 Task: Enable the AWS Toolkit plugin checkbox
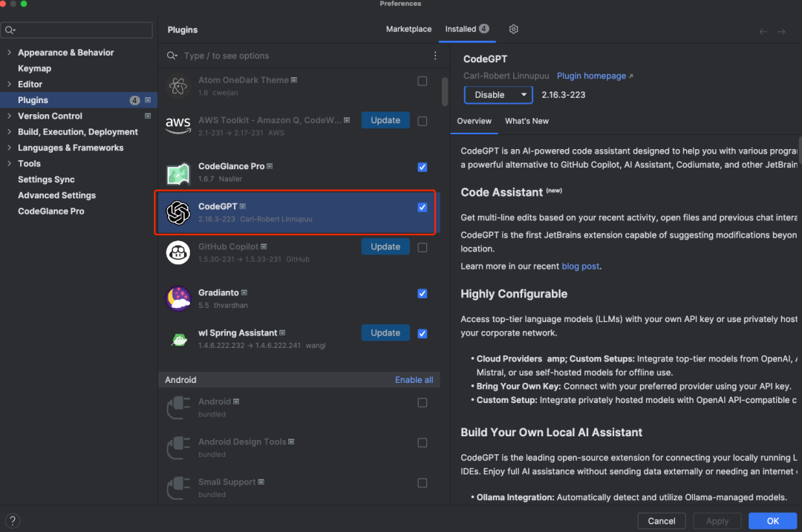[x=422, y=121]
